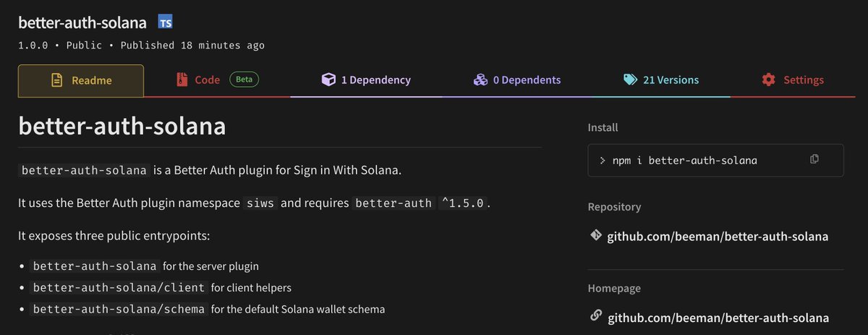
Task: Switch to the Code tab
Action: (217, 80)
